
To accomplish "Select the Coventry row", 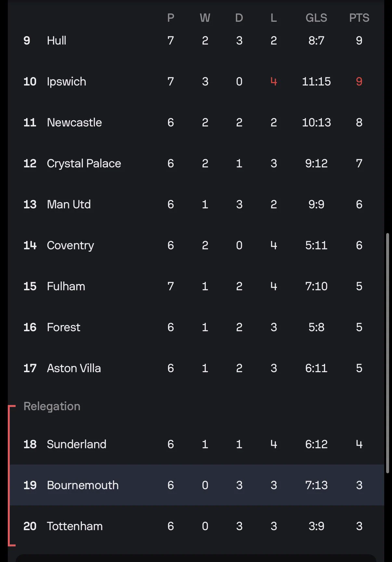I will click(x=196, y=245).
